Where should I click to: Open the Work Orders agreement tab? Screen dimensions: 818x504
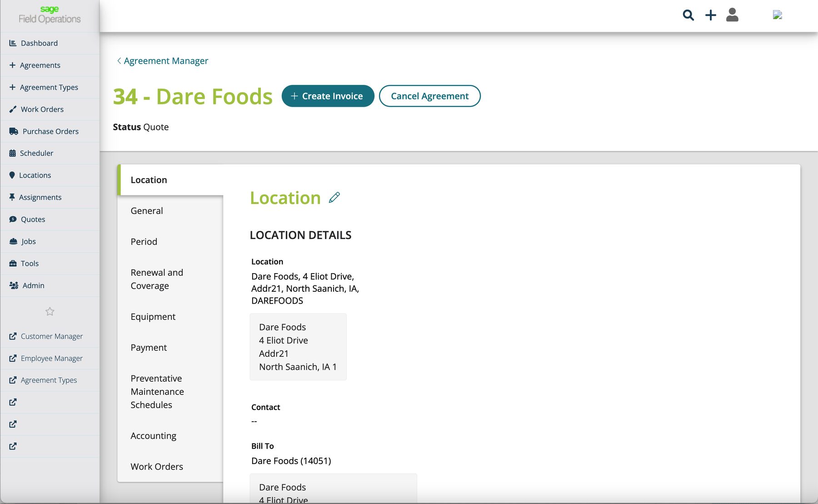170,467
